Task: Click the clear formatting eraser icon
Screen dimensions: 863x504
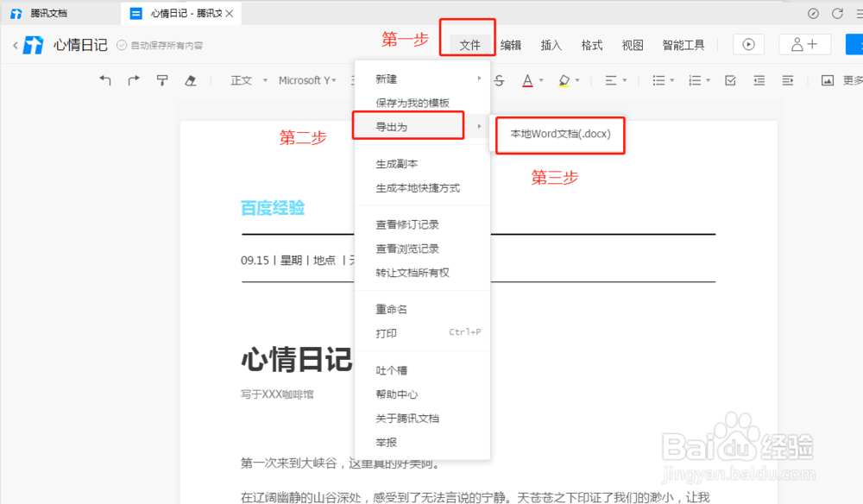Action: pos(192,79)
